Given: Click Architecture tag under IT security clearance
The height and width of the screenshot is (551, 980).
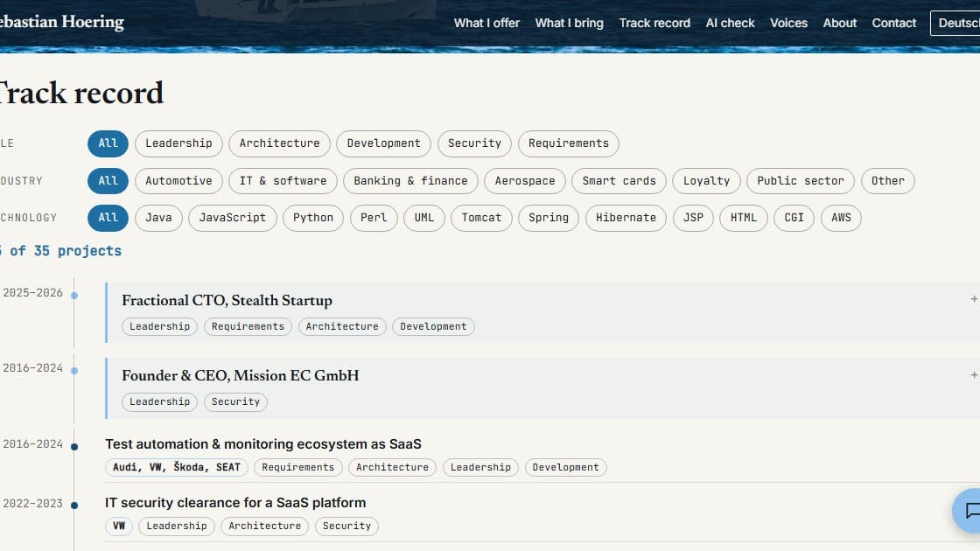Looking at the screenshot, I should (265, 526).
